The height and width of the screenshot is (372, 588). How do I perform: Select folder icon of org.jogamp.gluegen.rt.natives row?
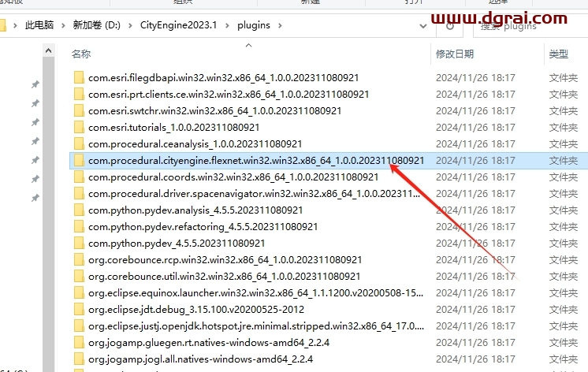point(79,342)
